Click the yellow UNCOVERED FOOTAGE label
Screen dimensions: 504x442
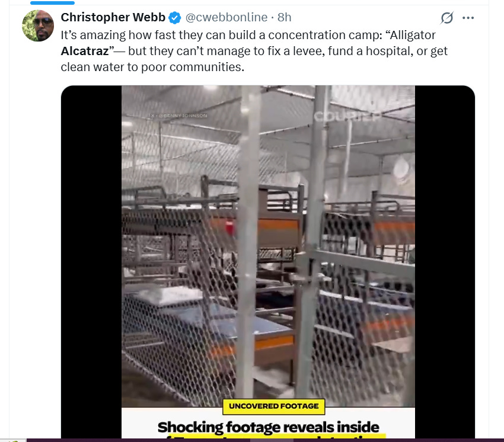tap(274, 406)
